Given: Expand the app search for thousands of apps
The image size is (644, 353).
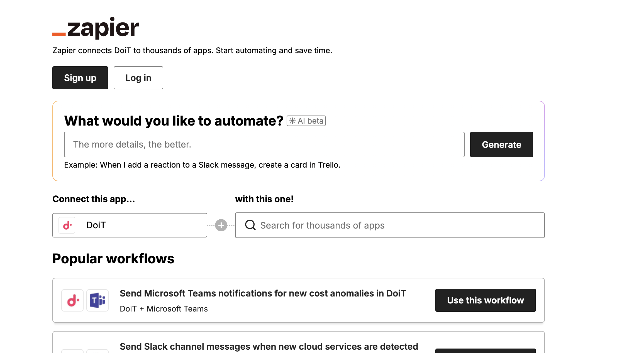Looking at the screenshot, I should point(389,225).
